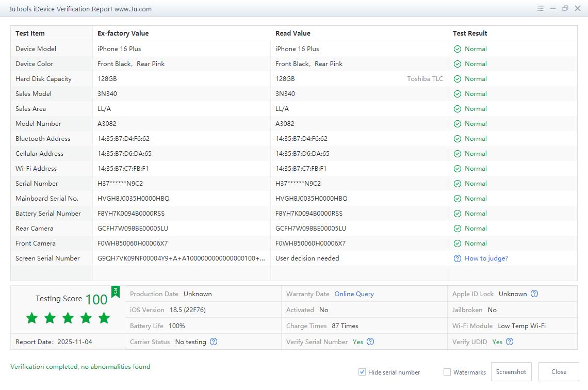Click Normal checkmark icon in Front Camera row
Screen dimensions: 588x390
[457, 243]
